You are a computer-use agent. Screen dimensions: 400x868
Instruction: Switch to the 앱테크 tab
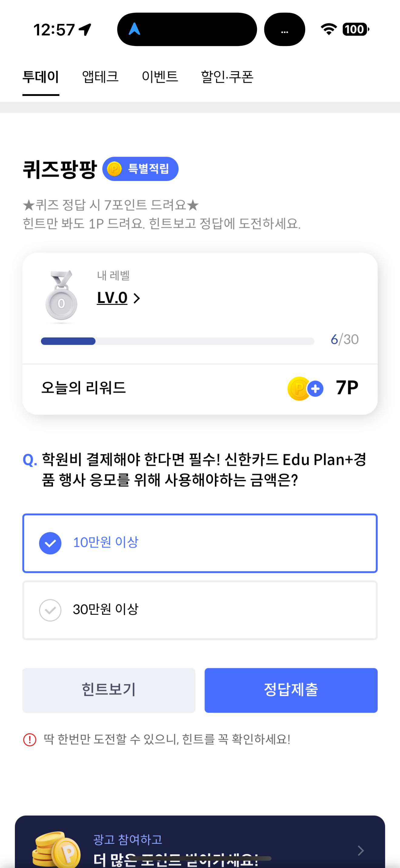click(x=100, y=77)
